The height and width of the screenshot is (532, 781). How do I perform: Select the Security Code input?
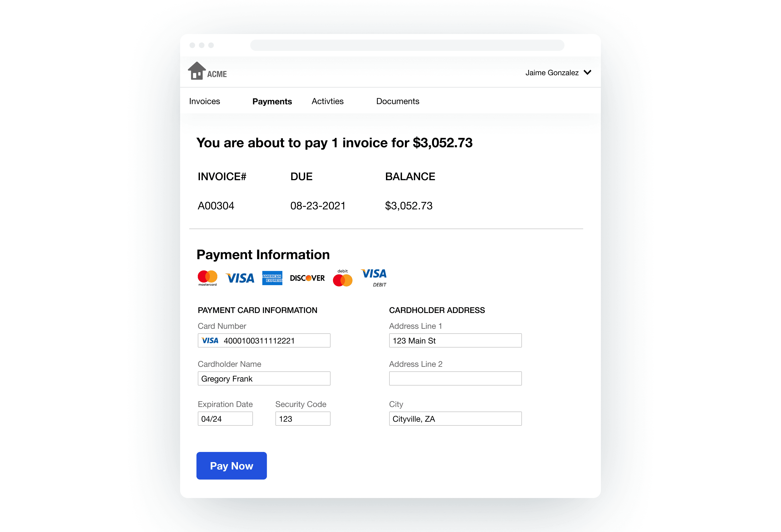pos(303,419)
